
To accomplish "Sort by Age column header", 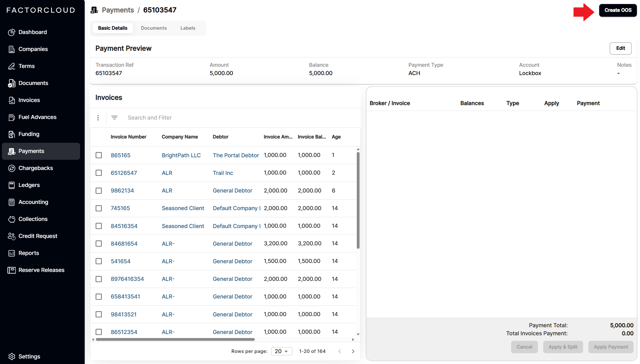I will click(x=336, y=137).
